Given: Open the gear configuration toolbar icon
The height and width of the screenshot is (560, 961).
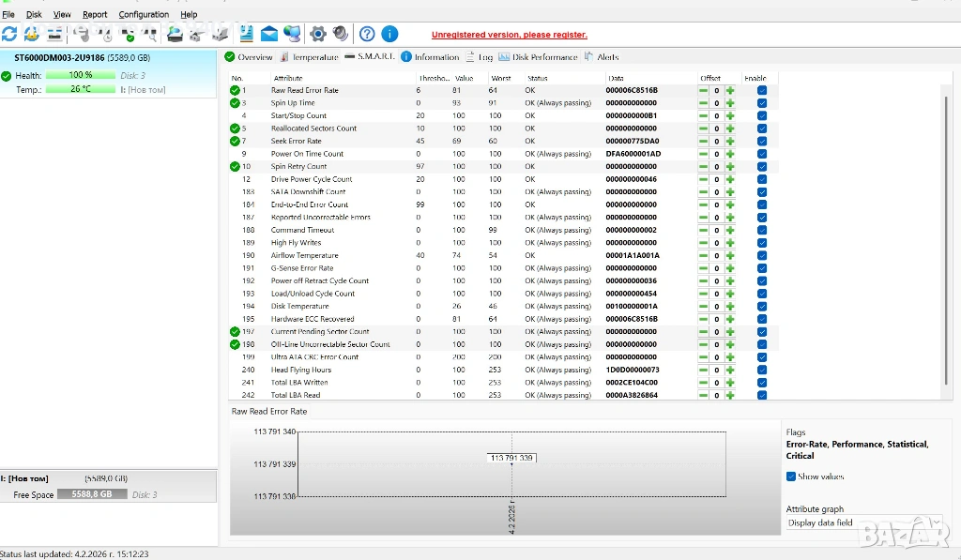Looking at the screenshot, I should [318, 34].
